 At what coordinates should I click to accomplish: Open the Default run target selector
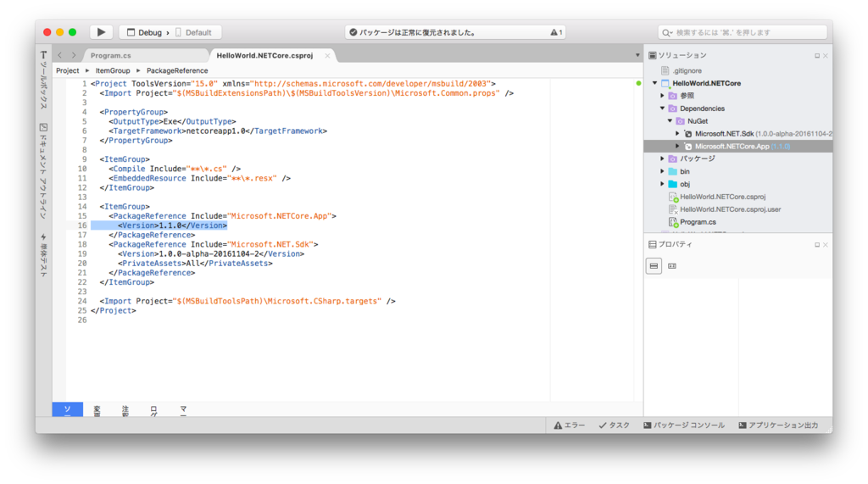tap(194, 33)
